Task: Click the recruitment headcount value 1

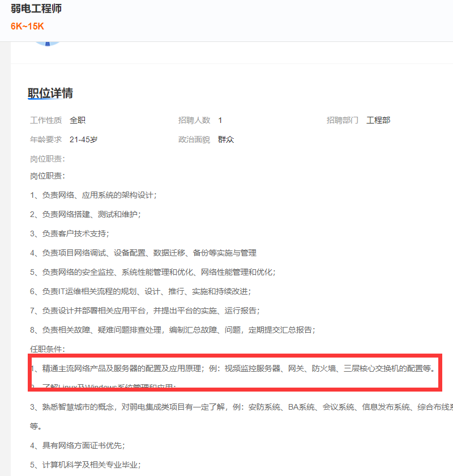Action: [x=219, y=120]
